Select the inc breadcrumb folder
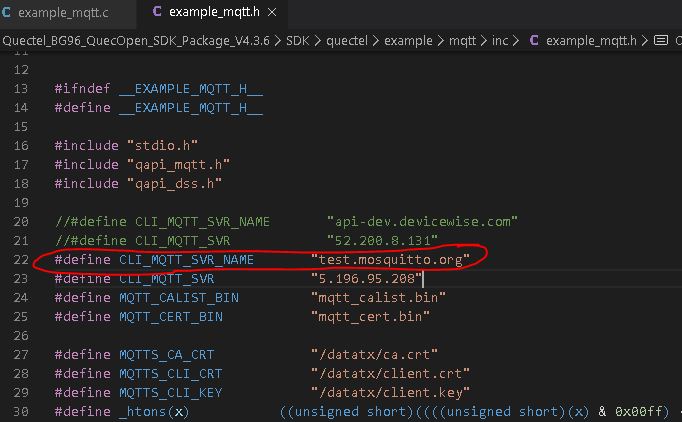This screenshot has width=682, height=422. point(499,41)
